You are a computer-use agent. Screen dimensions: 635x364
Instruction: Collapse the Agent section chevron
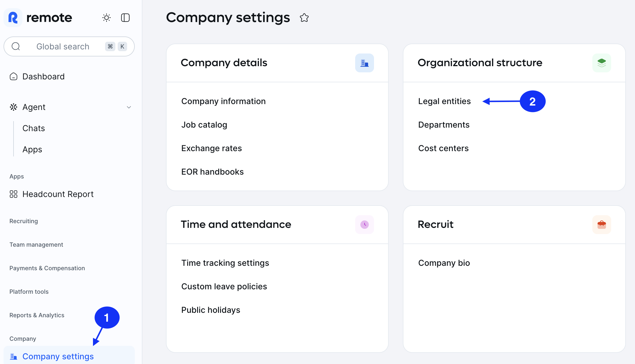click(129, 107)
